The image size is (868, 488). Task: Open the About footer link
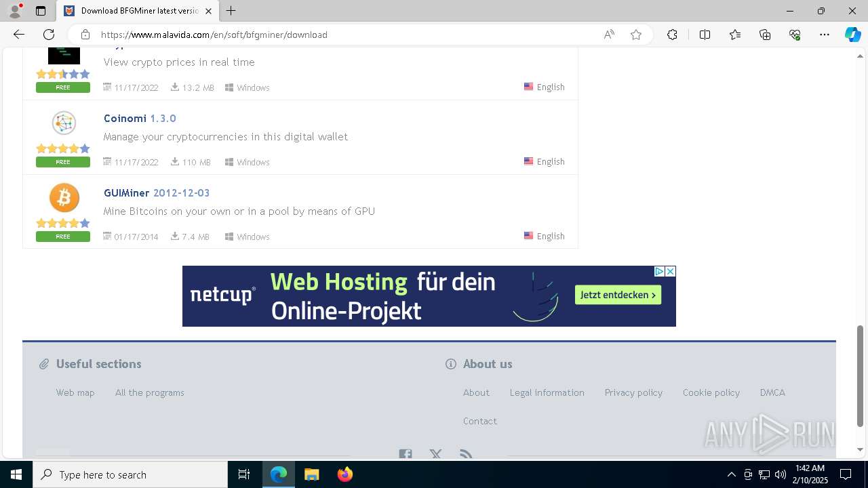pos(476,392)
